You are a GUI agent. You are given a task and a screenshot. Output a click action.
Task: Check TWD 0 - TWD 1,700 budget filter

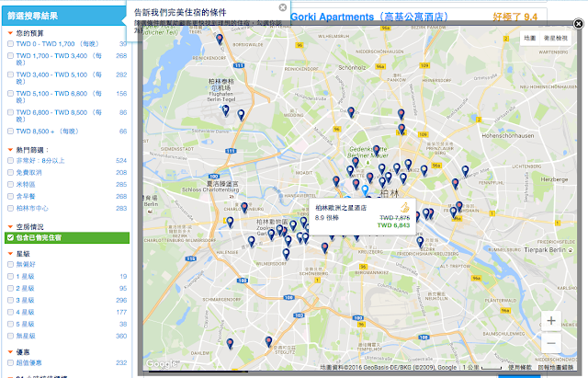tap(10, 44)
